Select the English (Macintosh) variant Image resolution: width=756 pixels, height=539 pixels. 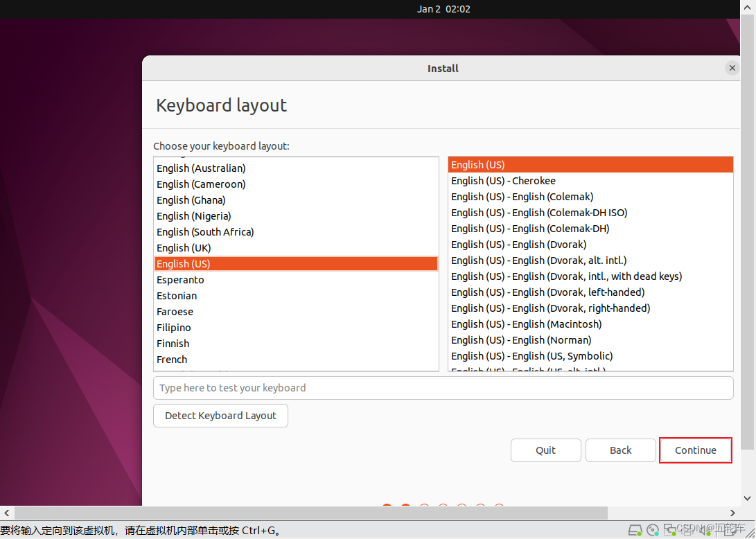590,324
